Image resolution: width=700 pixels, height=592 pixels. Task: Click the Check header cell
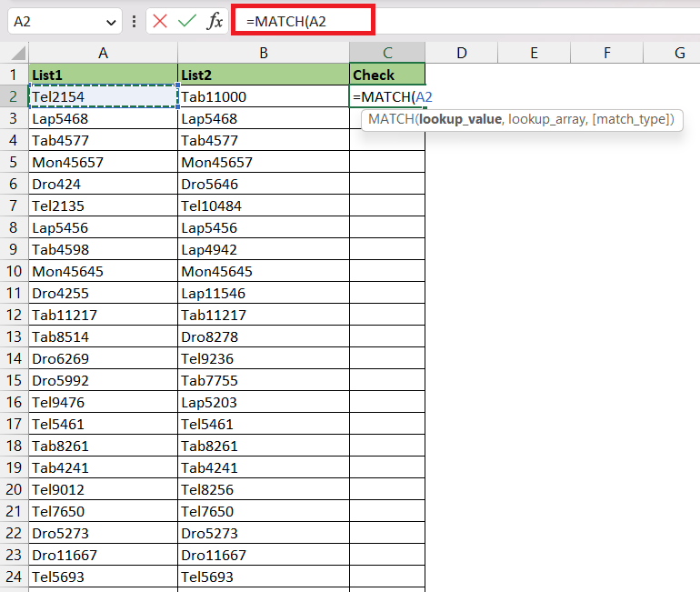point(387,75)
